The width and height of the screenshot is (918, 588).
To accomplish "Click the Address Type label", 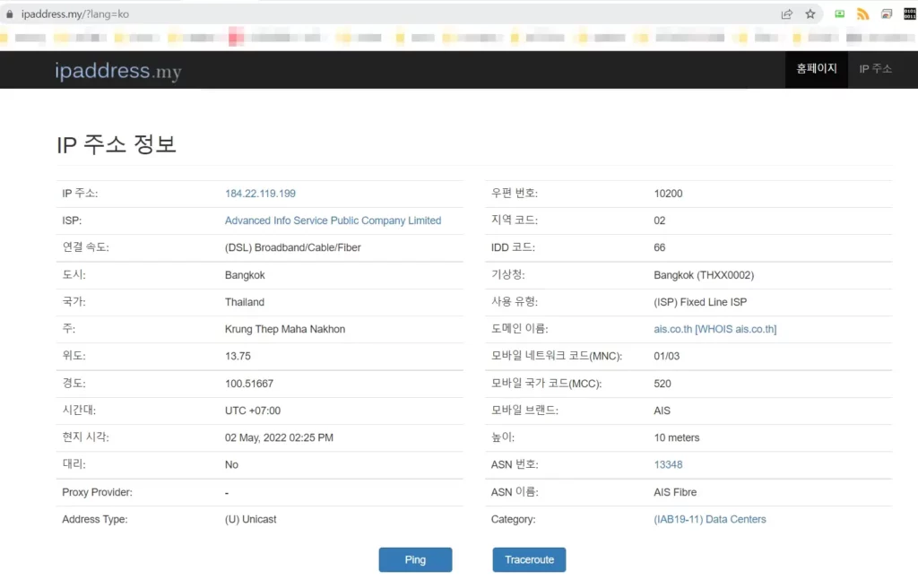I will (x=95, y=519).
